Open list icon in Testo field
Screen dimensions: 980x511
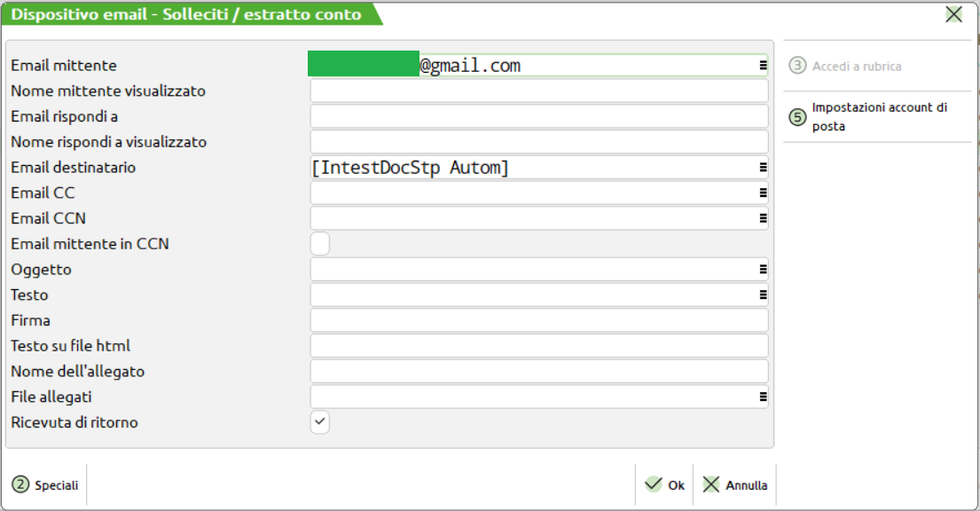tap(762, 295)
